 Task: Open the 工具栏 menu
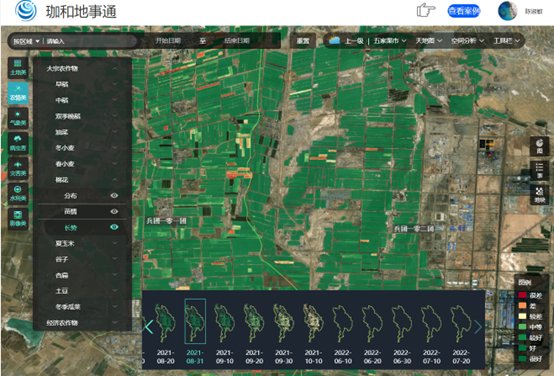coord(506,41)
